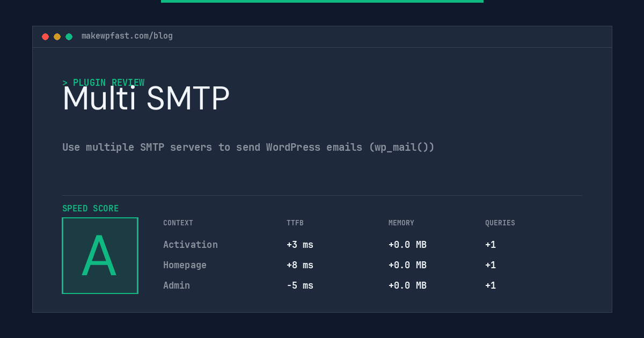The image size is (644, 338).
Task: Click the 'Multi SMTP' title
Action: (x=146, y=99)
